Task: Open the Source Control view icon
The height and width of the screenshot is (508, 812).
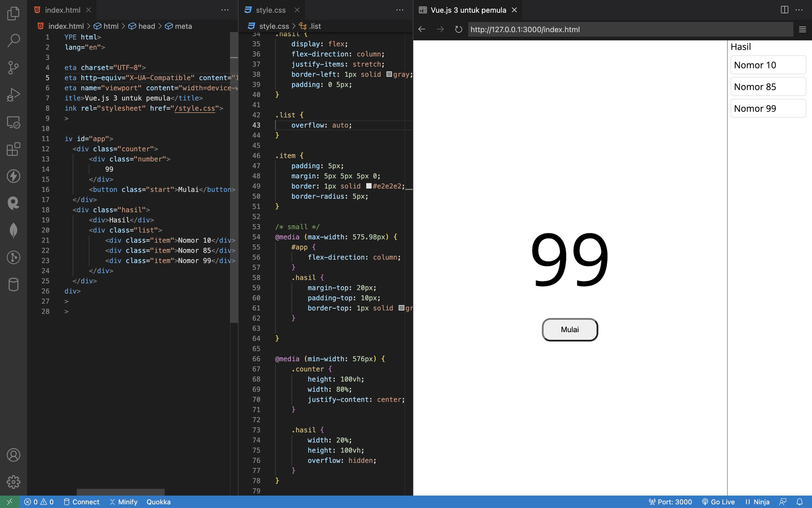Action: [13, 67]
